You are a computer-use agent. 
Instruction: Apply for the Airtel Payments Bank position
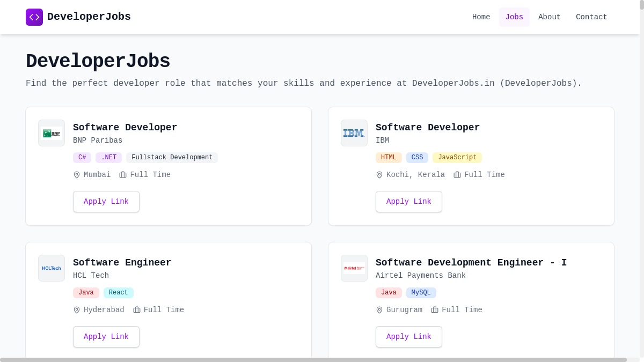click(409, 337)
